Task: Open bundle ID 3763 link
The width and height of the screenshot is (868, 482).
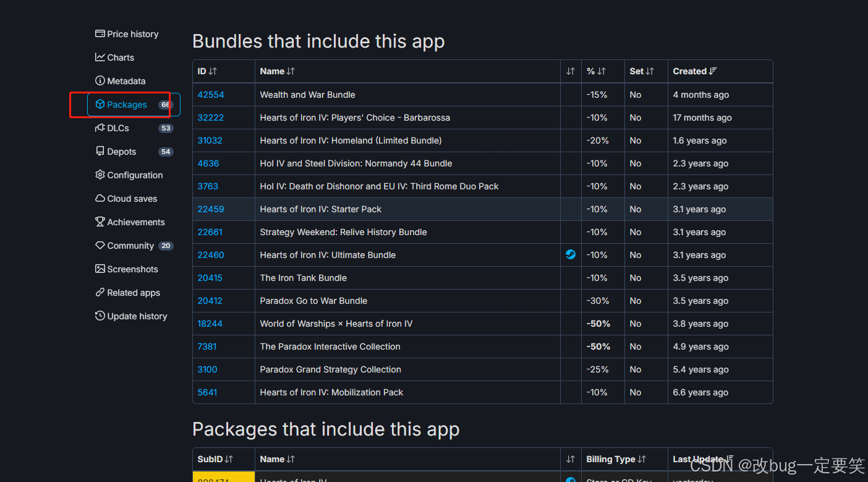Action: tap(208, 186)
